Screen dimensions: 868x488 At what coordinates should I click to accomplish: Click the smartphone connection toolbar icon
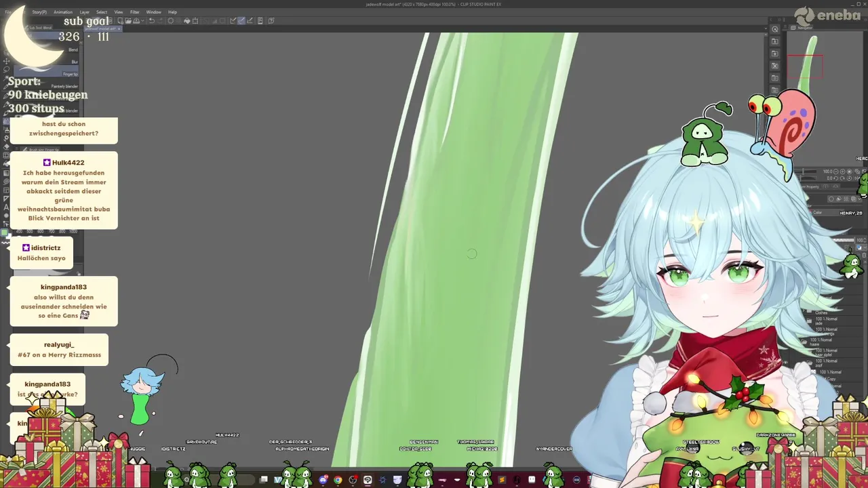coord(260,21)
